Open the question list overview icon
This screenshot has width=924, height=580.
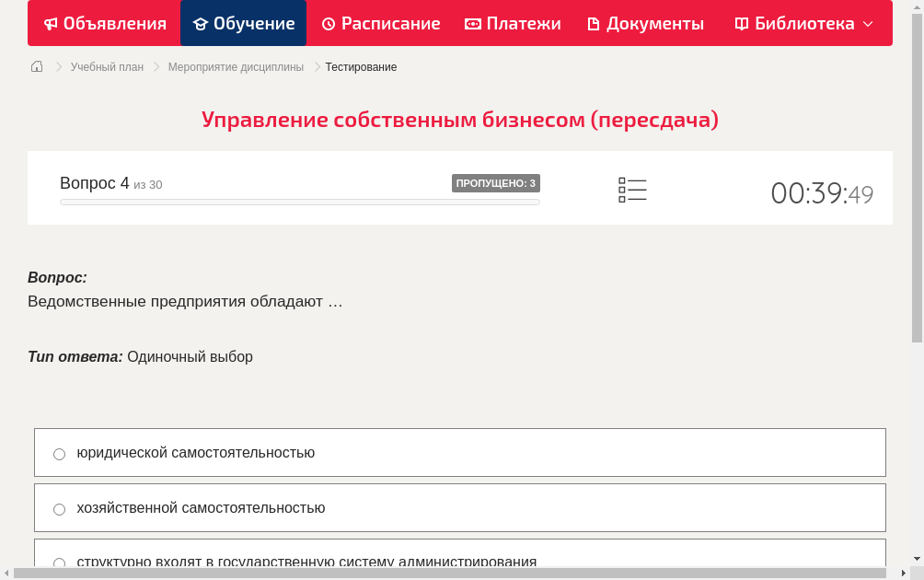[x=632, y=190]
